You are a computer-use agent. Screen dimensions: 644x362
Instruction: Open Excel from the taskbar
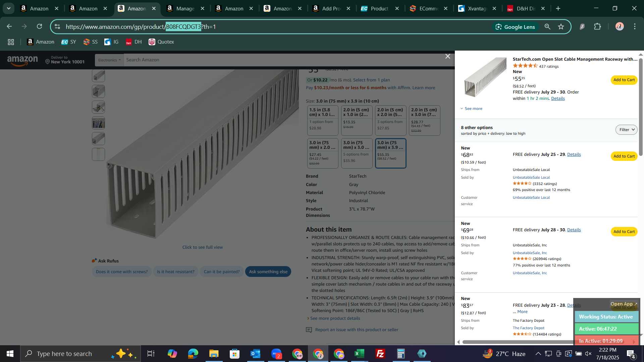pos(360,354)
